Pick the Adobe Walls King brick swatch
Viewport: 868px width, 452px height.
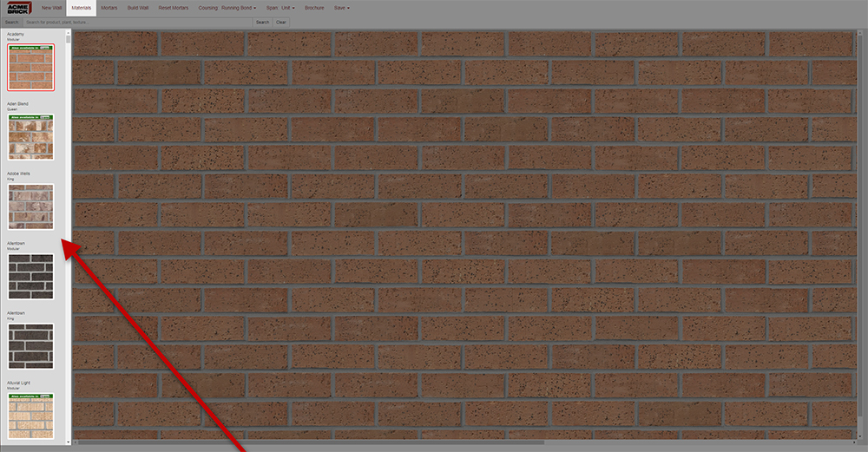30,206
